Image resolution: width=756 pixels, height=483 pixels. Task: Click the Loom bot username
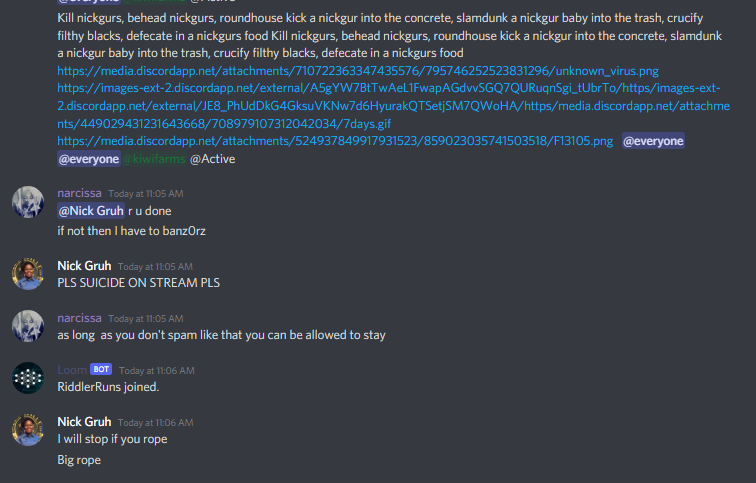click(72, 370)
